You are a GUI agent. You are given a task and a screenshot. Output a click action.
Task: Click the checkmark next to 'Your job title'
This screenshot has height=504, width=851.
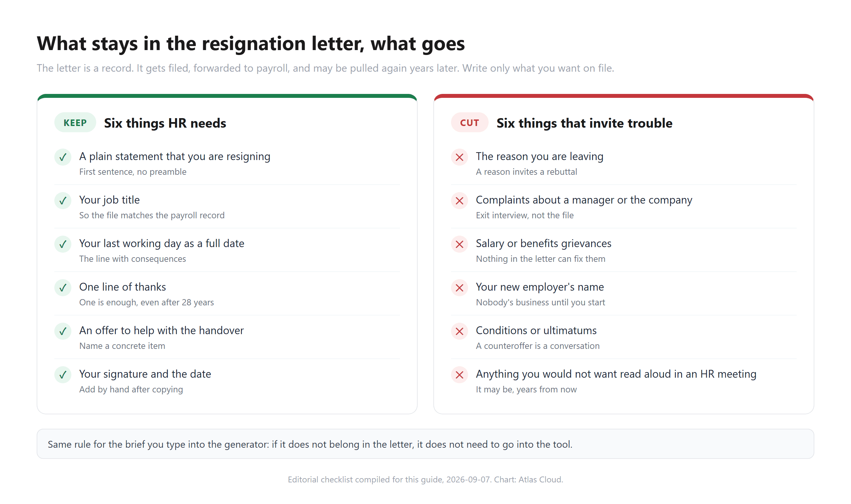point(63,201)
